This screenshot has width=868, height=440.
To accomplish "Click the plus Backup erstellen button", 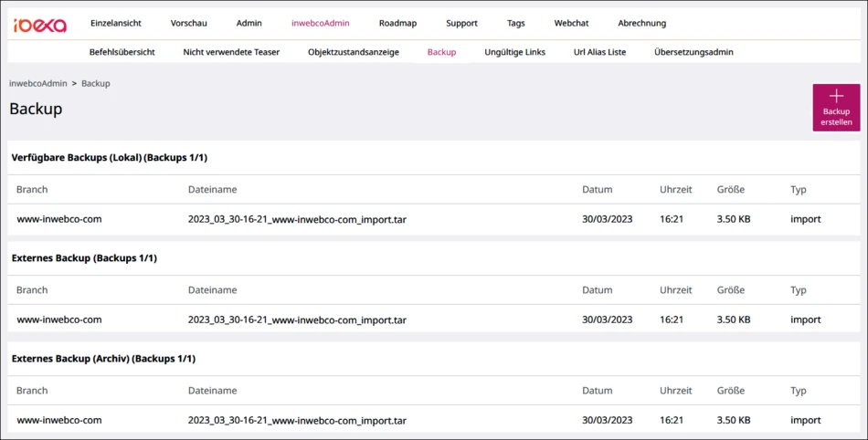I will tap(836, 108).
